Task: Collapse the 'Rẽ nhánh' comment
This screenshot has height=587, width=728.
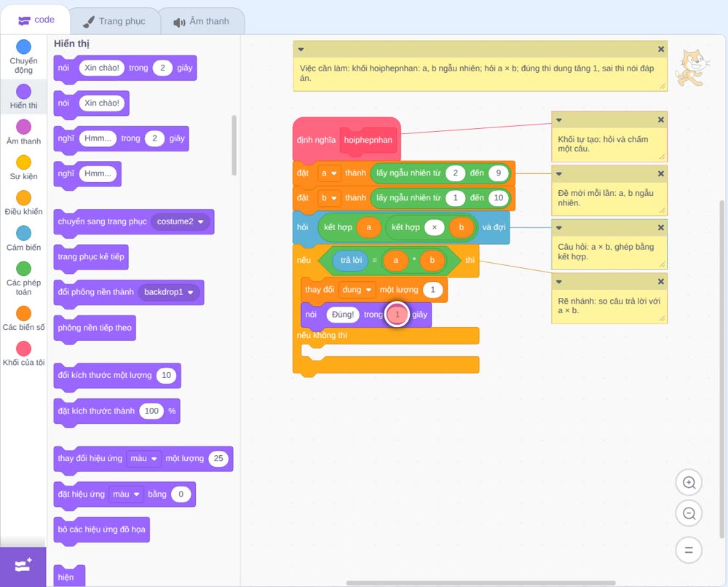Action: (x=559, y=281)
